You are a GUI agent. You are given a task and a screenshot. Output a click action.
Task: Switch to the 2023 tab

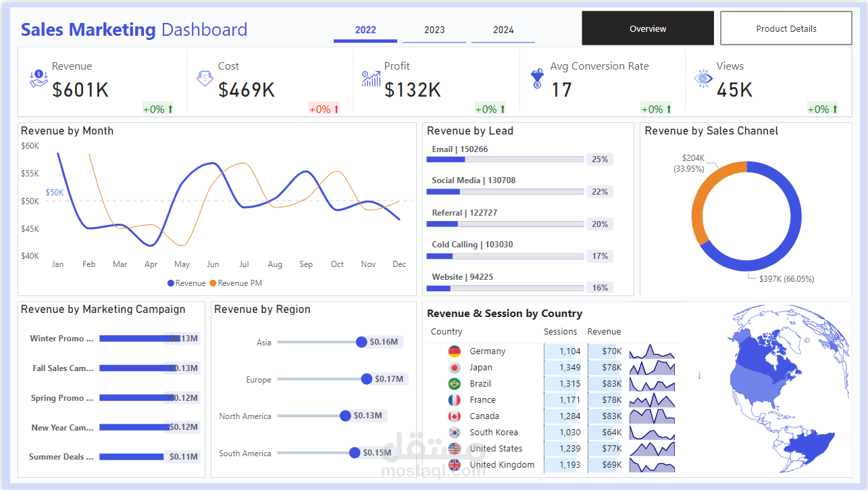point(434,30)
